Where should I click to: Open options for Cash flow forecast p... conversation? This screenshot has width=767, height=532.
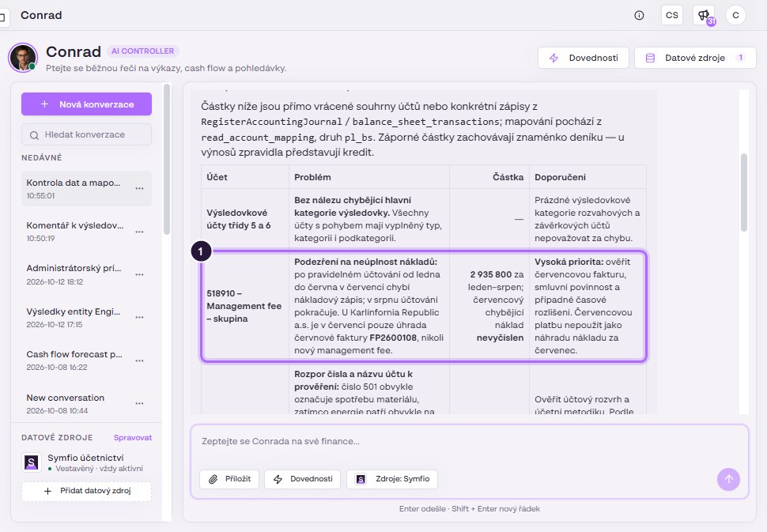pos(139,360)
